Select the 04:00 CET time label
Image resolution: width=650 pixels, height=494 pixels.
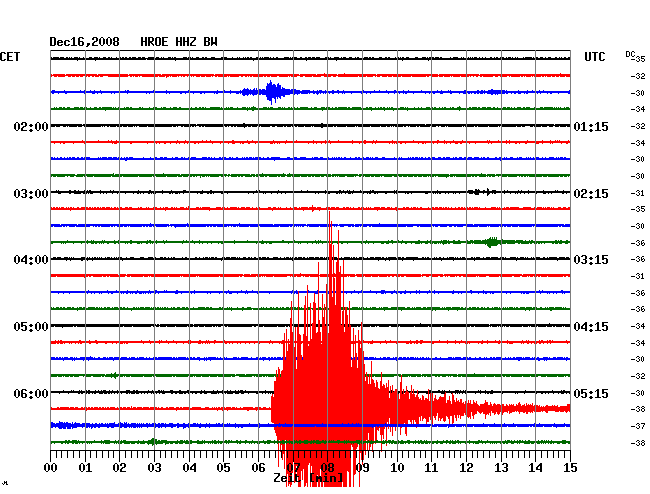point(31,260)
